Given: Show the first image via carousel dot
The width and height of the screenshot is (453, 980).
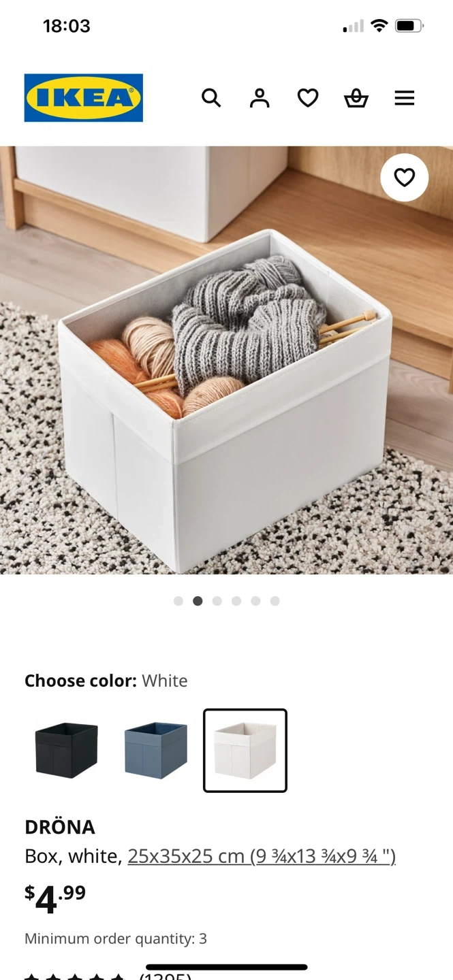Looking at the screenshot, I should (178, 601).
